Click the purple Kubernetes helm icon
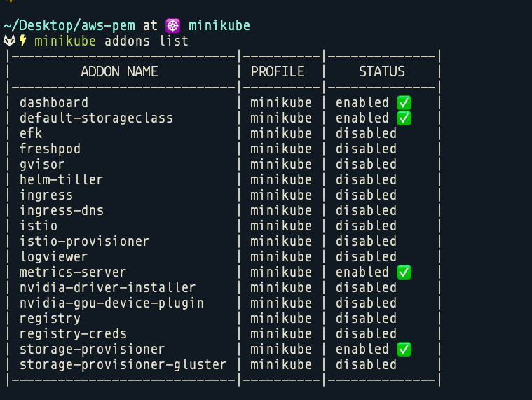Screen dimensions: 532x400 coord(172,26)
